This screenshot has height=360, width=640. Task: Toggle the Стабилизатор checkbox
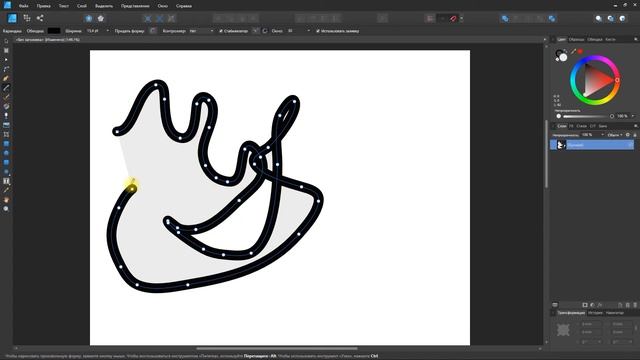(x=221, y=31)
